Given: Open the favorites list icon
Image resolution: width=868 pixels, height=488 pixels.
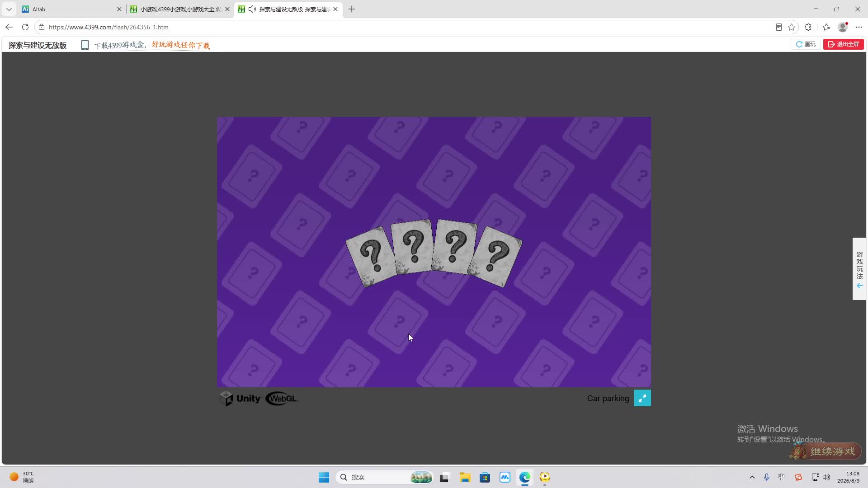Looking at the screenshot, I should pos(826,27).
